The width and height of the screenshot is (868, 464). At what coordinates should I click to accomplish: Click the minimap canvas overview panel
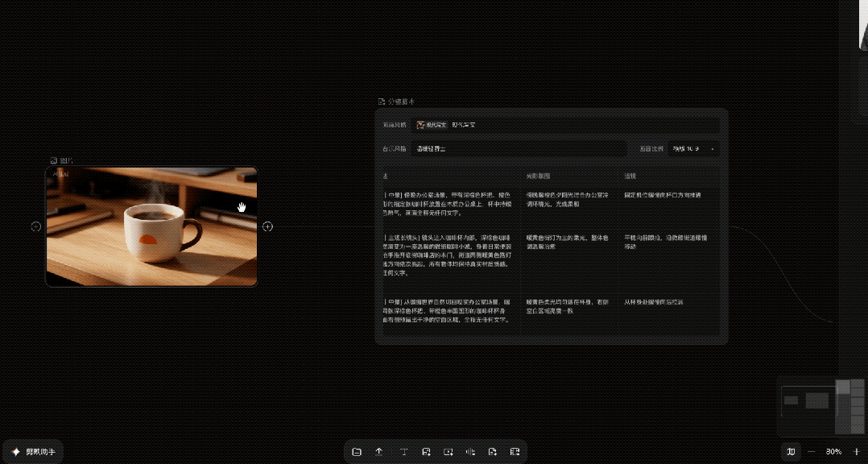click(821, 407)
